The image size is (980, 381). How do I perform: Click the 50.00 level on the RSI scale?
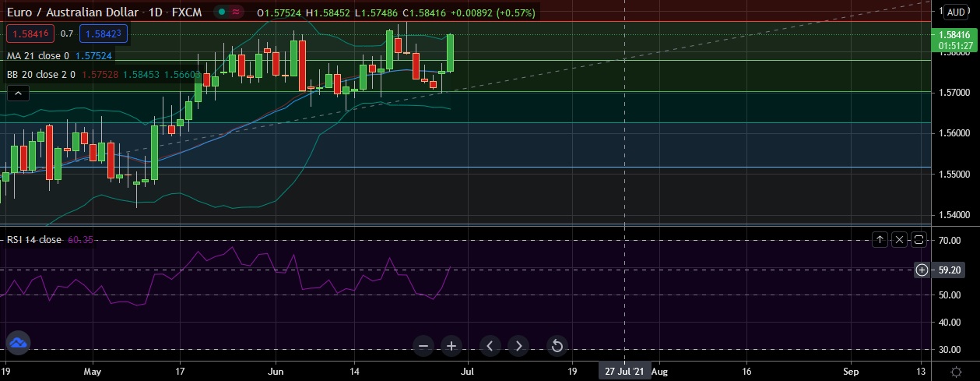(951, 295)
